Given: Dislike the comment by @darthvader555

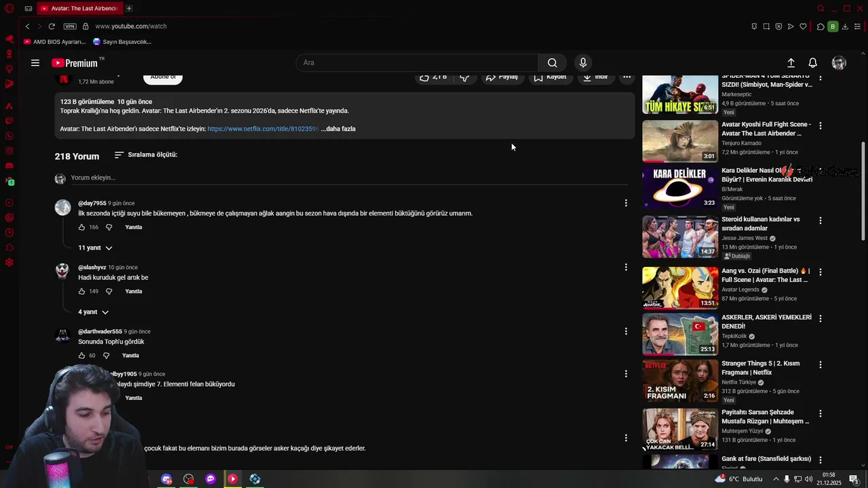Looking at the screenshot, I should click(106, 355).
